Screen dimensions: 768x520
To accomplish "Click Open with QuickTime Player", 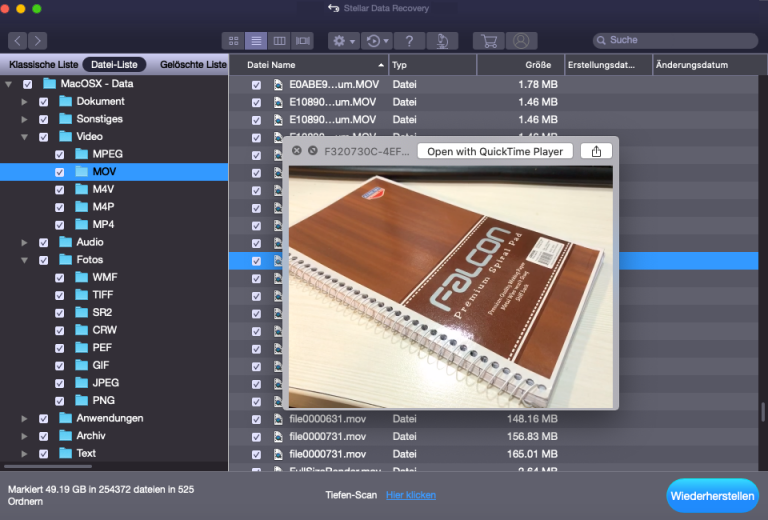I will pyautogui.click(x=495, y=151).
